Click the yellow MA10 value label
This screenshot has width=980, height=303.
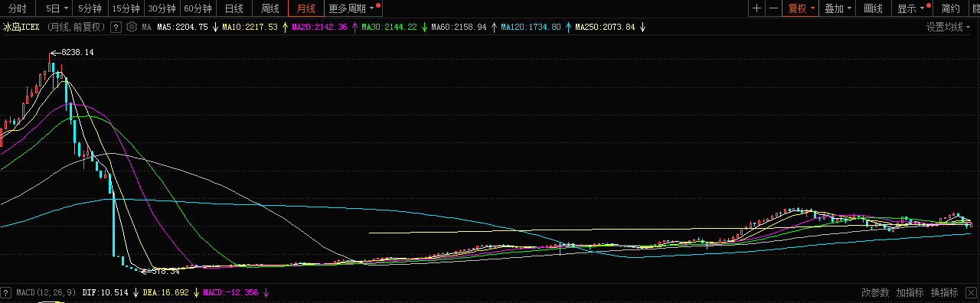click(250, 28)
